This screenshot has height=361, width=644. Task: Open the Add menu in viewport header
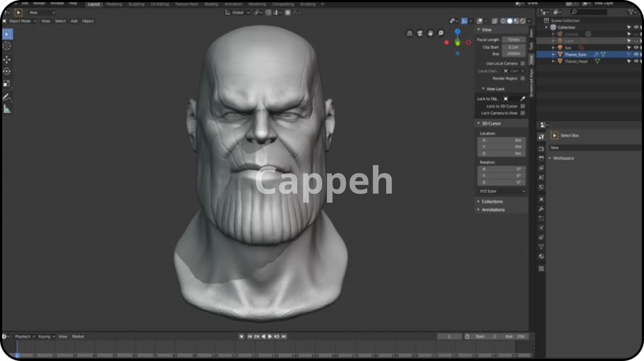point(74,21)
